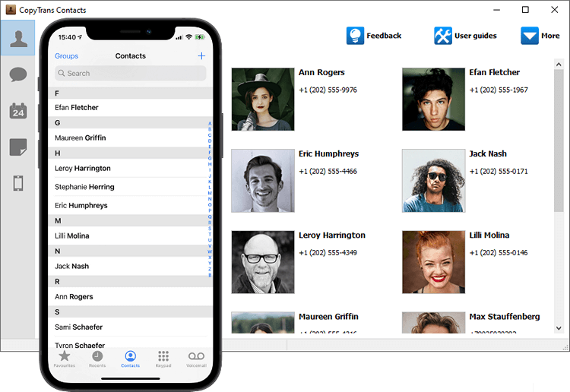The width and height of the screenshot is (570, 392).
Task: Tap the Recents clock tab on the phone
Action: pos(97,359)
